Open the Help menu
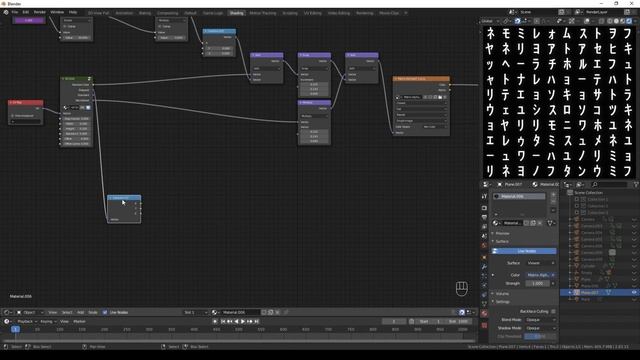This screenshot has height=360, width=640. [73, 12]
